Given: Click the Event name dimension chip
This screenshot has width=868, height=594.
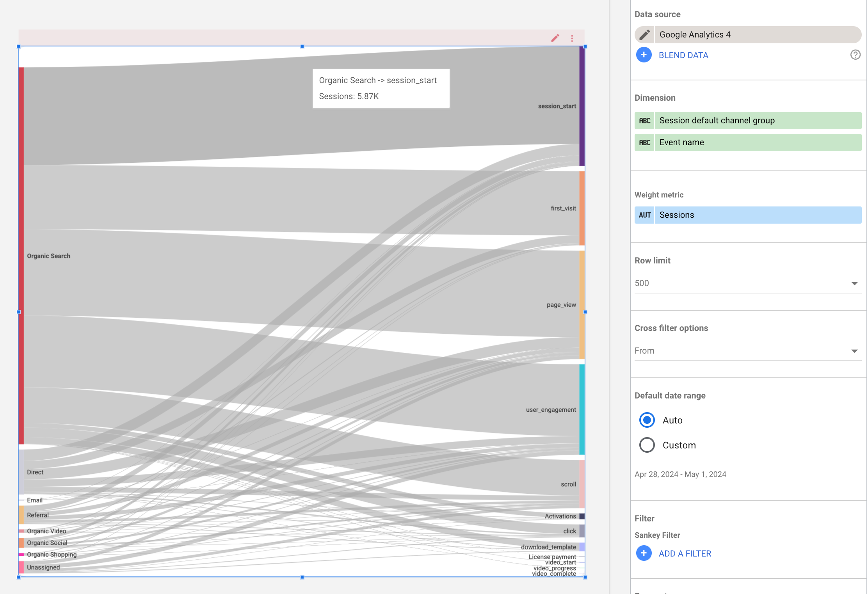Looking at the screenshot, I should pyautogui.click(x=748, y=142).
